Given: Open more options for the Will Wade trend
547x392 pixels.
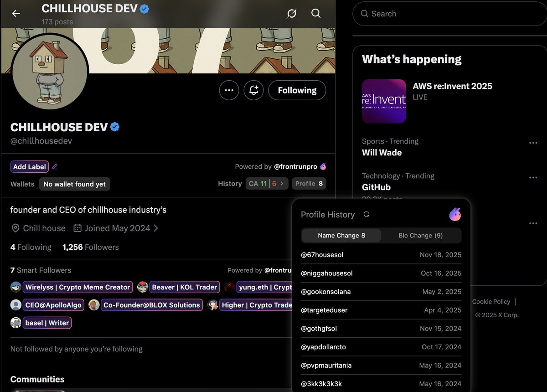Looking at the screenshot, I should coord(533,143).
